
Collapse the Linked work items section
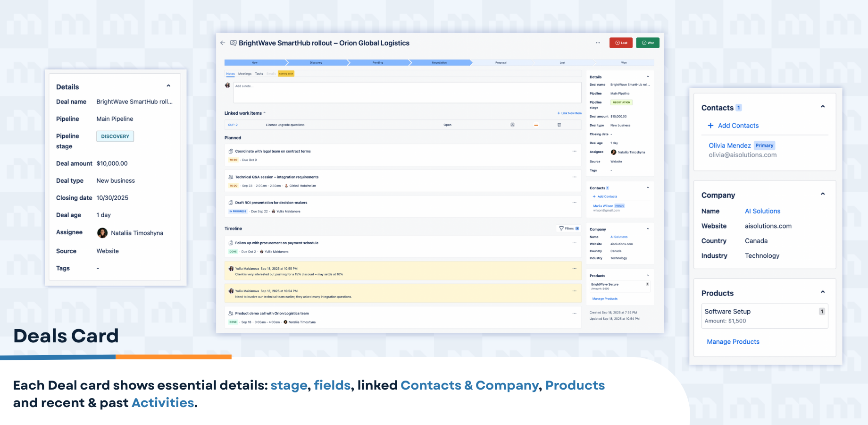click(265, 113)
